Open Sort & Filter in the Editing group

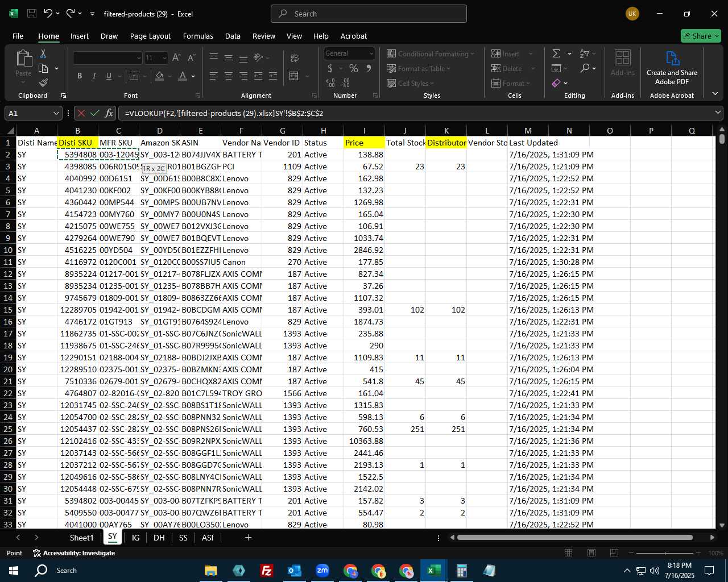(x=585, y=53)
